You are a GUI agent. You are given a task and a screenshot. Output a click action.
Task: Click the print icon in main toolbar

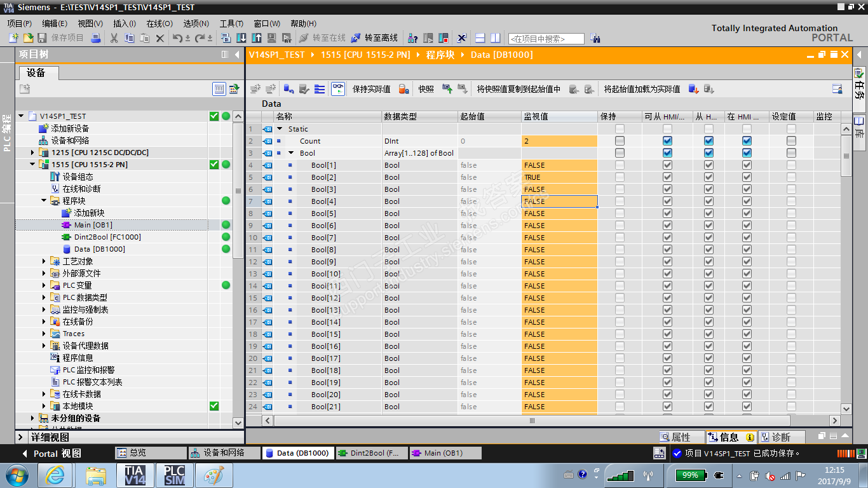pos(96,38)
